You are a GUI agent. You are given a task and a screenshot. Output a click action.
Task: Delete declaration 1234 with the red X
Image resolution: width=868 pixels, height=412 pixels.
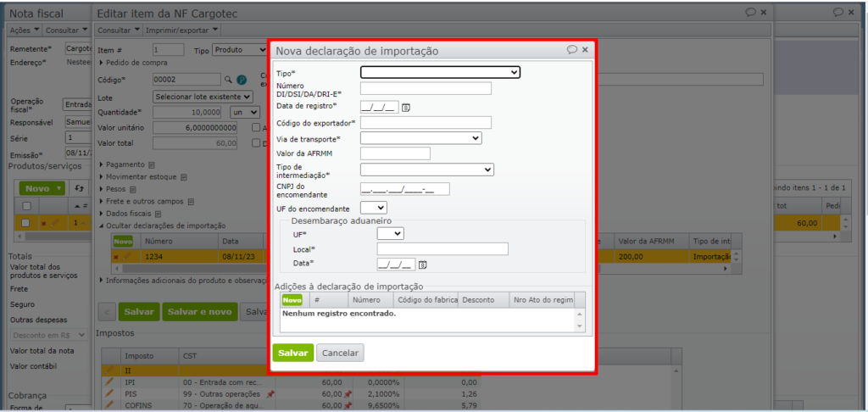click(115, 257)
